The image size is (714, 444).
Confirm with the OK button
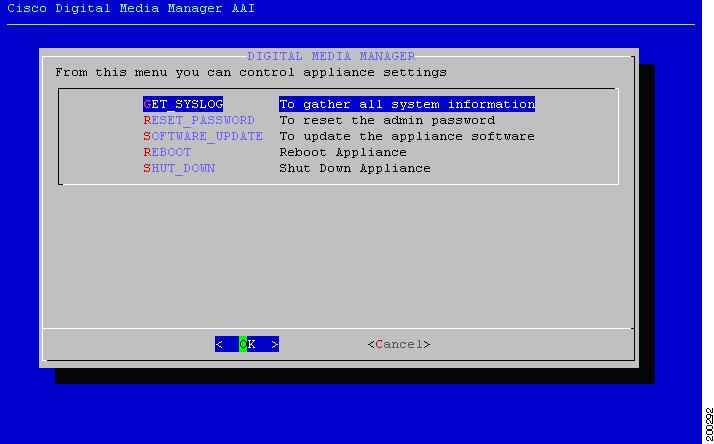click(247, 344)
